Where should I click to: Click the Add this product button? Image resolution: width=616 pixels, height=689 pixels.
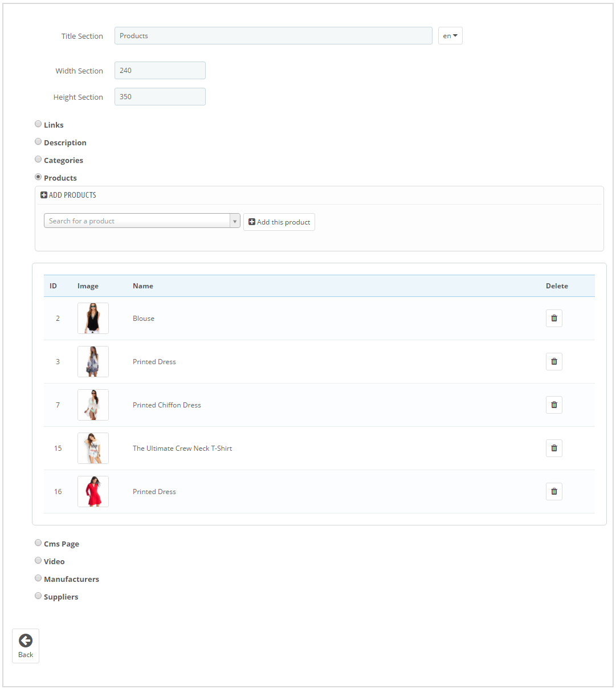point(279,222)
